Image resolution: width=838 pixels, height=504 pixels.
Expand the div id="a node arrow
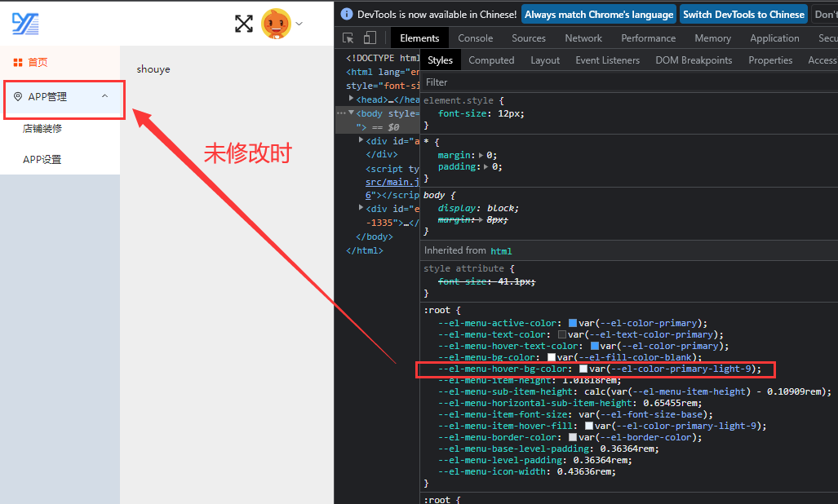361,140
